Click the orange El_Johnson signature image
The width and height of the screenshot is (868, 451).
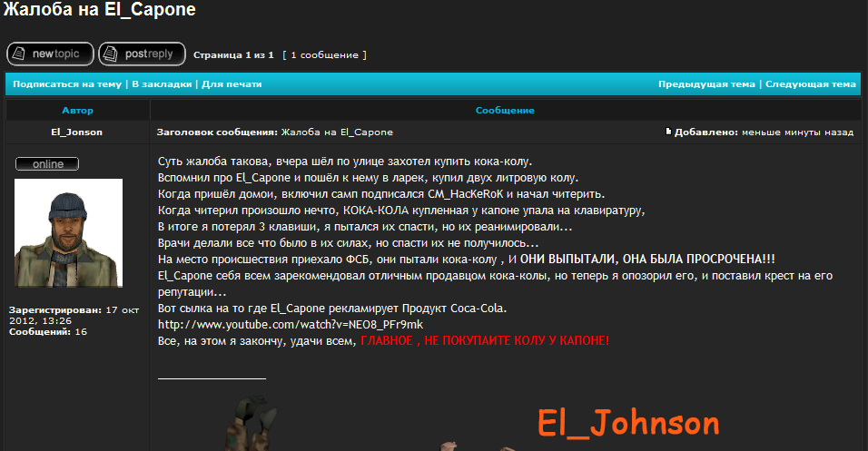coord(628,423)
